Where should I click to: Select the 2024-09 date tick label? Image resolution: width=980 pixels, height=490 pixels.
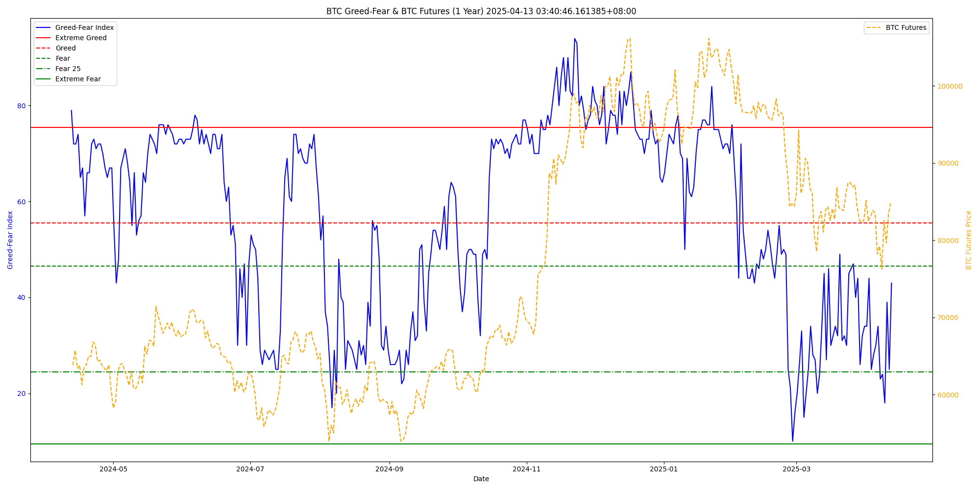coord(390,469)
